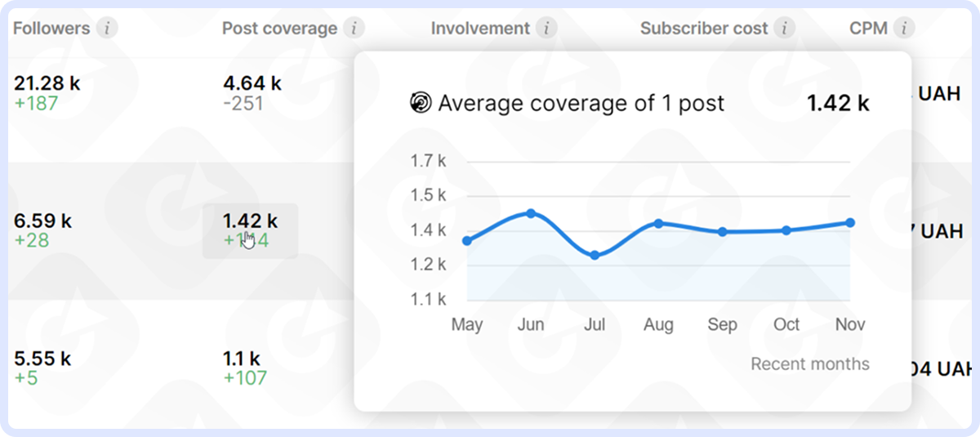Image resolution: width=980 pixels, height=437 pixels.
Task: Click the 1.1 k post coverage value
Action: [241, 358]
